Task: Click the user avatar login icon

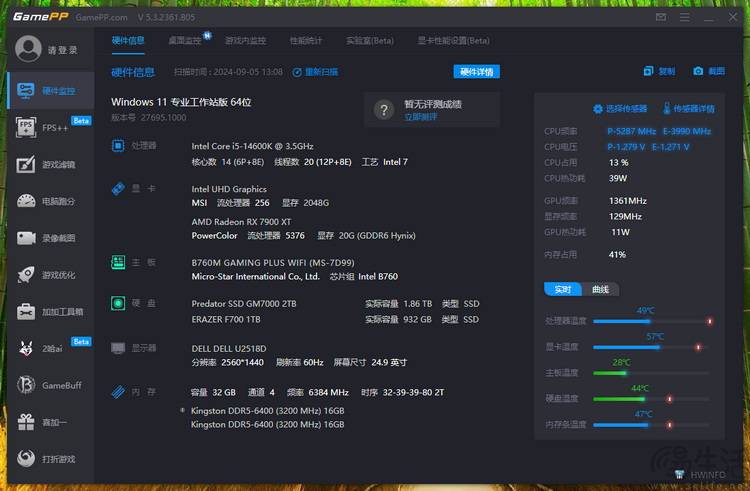Action: (28, 48)
